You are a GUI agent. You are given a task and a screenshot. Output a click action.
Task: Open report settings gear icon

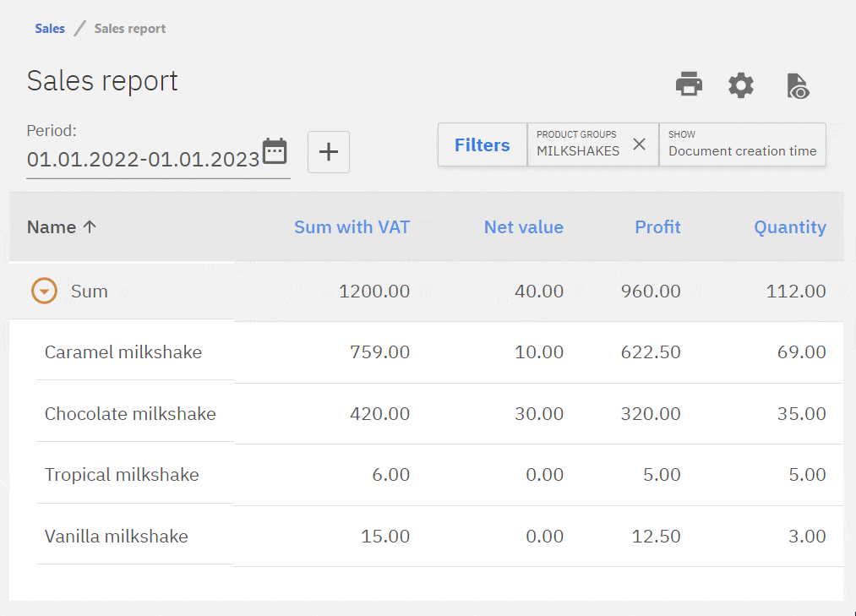(741, 85)
